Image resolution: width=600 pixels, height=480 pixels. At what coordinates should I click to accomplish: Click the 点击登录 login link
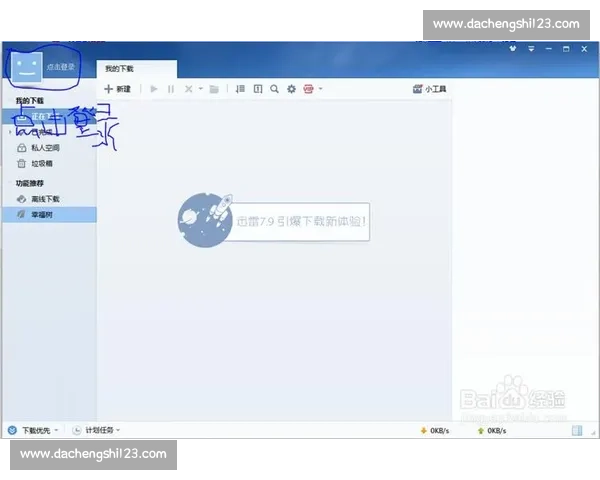pyautogui.click(x=61, y=66)
